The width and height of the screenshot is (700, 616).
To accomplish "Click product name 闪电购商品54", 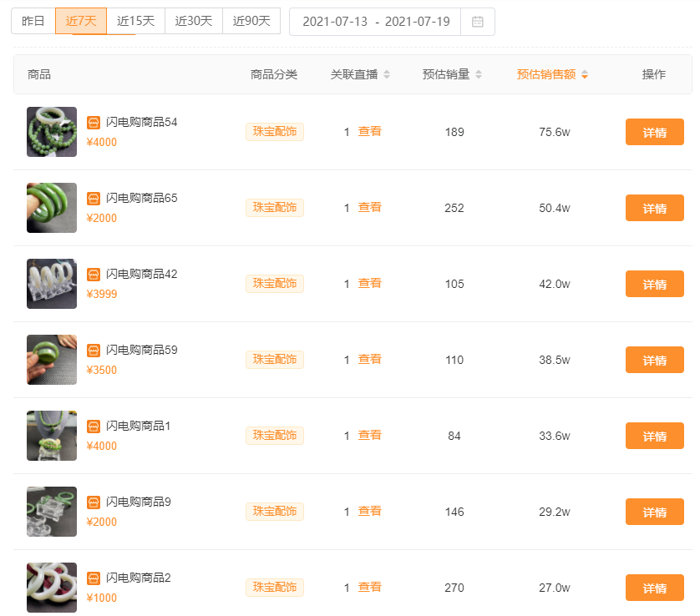I will (141, 122).
